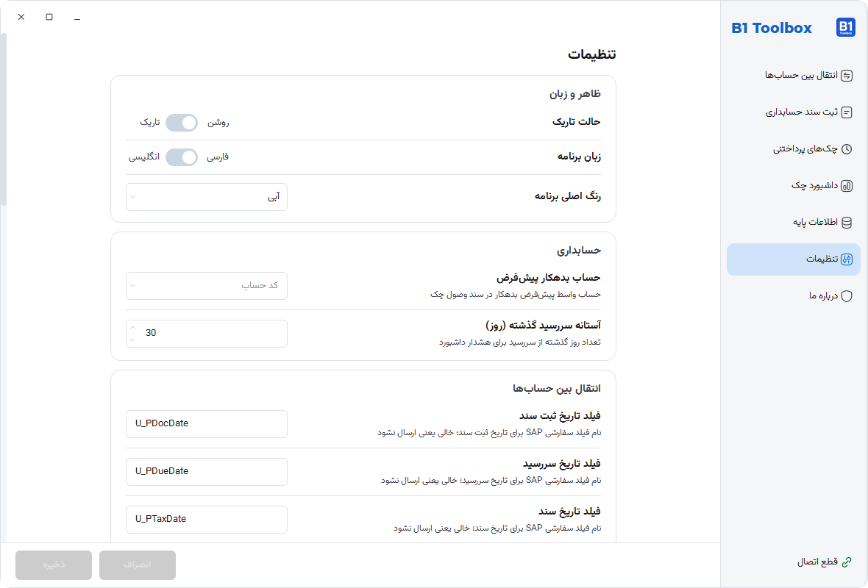This screenshot has height=588, width=868.
Task: Click the انصراف cancel button
Action: pos(138,564)
